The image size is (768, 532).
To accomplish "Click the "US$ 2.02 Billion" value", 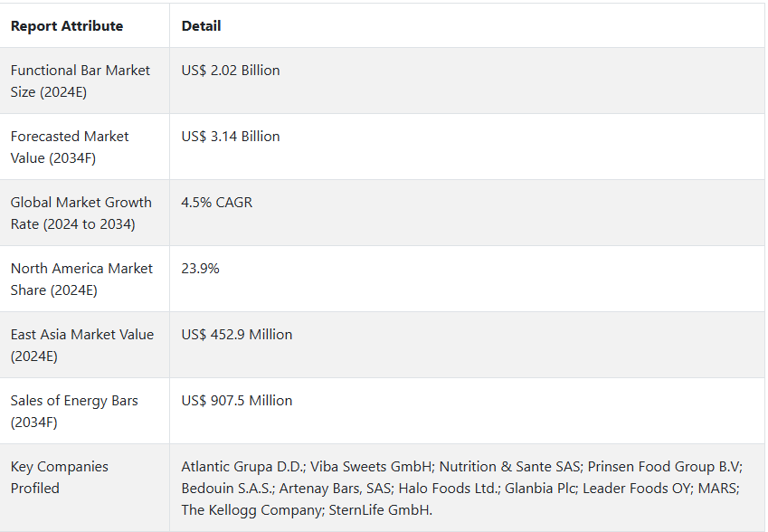I will click(x=231, y=71).
